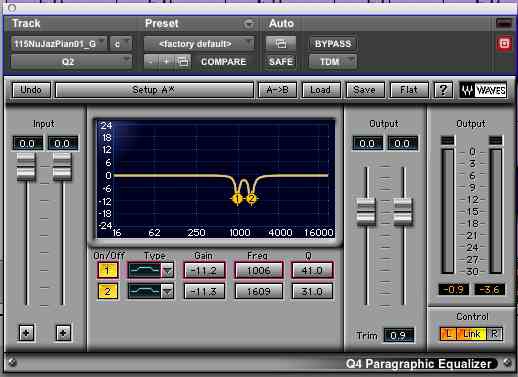Click the bottom-left corner screw icon

click(12, 362)
